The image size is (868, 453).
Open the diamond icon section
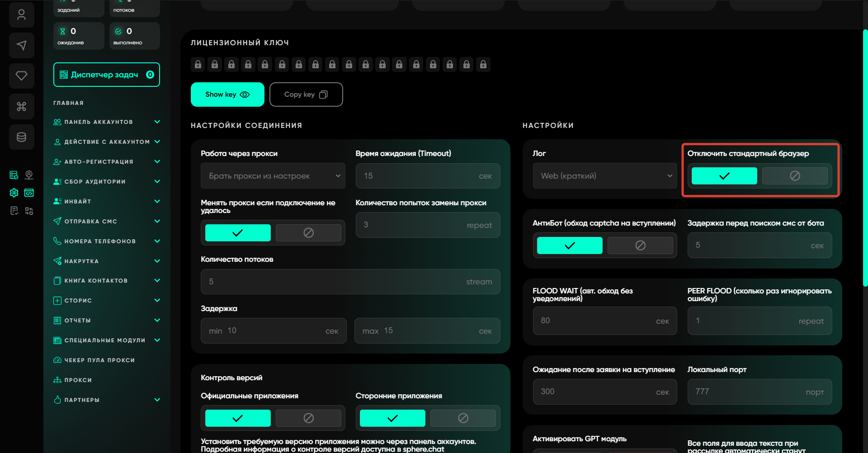[21, 75]
